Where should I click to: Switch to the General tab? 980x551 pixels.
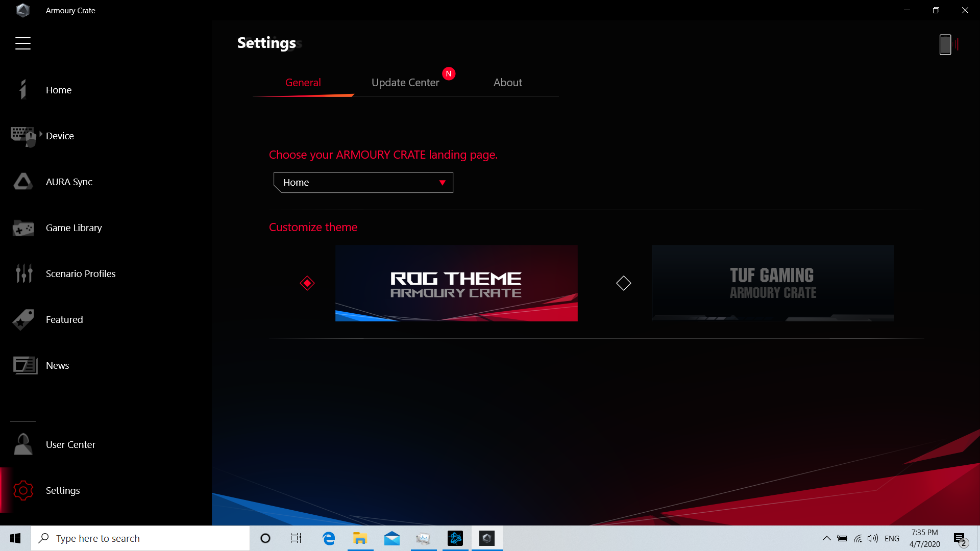(303, 83)
